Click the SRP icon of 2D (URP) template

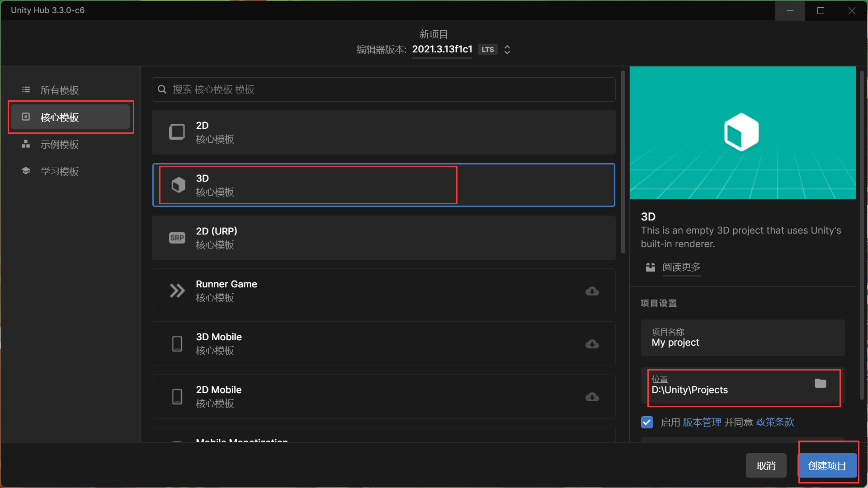coord(177,238)
